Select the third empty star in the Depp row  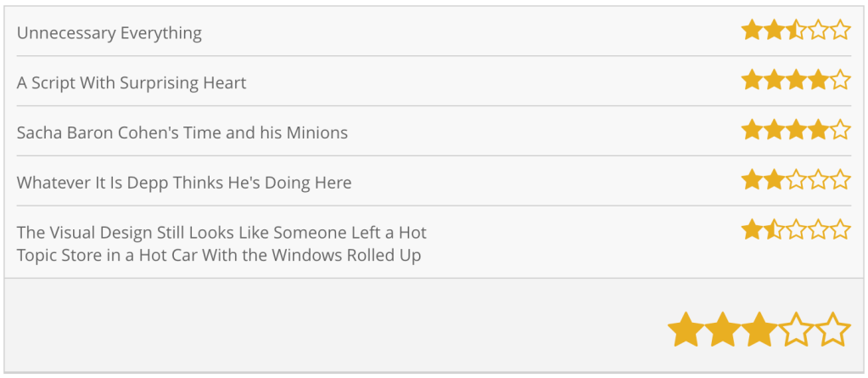796,180
